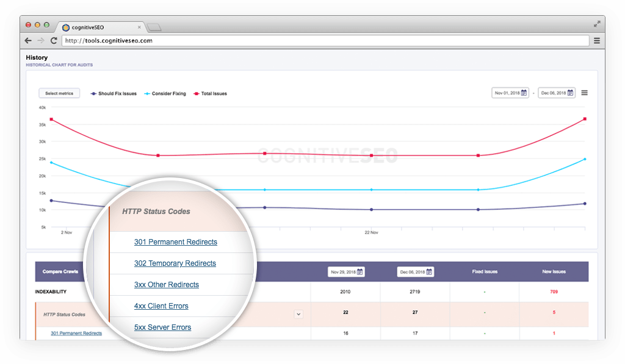
Task: Open the 302 Temporary Redirects link
Action: [x=175, y=263]
